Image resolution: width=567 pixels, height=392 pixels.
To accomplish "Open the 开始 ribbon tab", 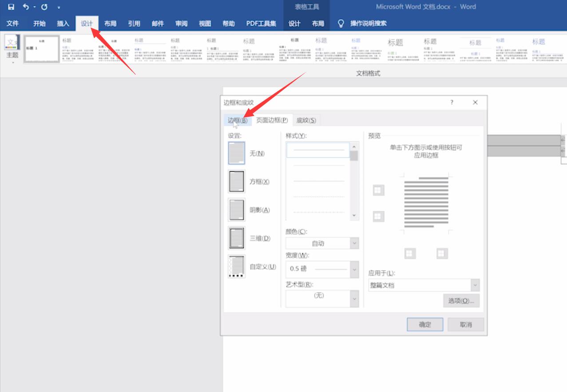I will [x=39, y=23].
